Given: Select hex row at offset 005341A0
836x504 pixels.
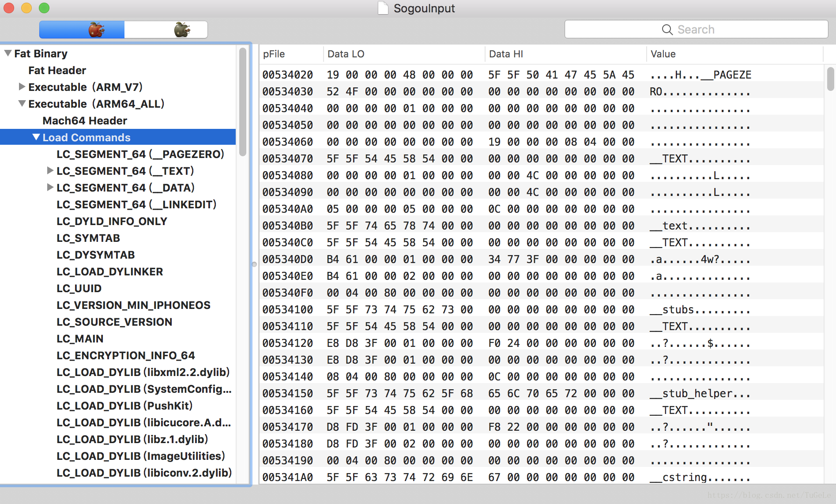Looking at the screenshot, I should pyautogui.click(x=541, y=477).
